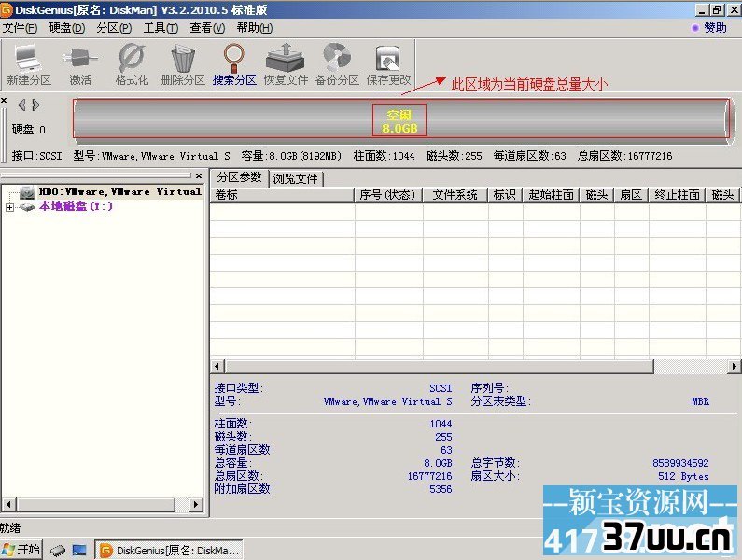Click the 搜索分区 (Search Partition) magnifier icon

234,64
